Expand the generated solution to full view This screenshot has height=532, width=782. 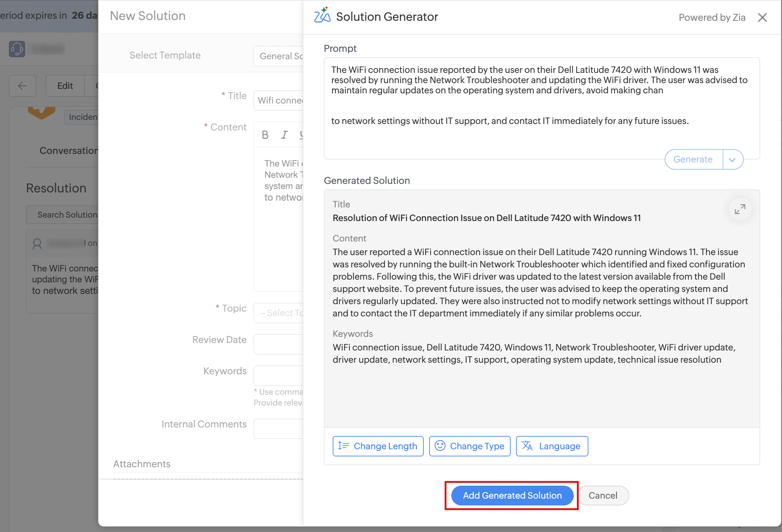point(740,209)
